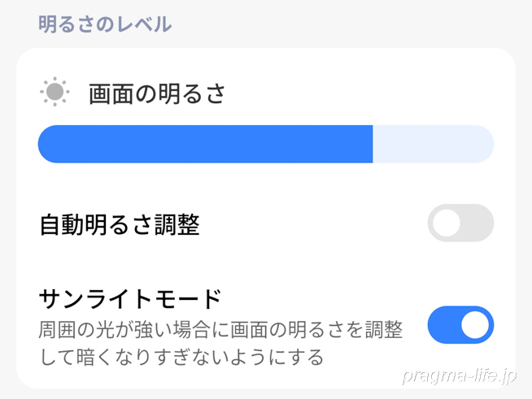Image resolution: width=532 pixels, height=399 pixels.
Task: Disable the サンライトモード switch
Action: point(460,325)
